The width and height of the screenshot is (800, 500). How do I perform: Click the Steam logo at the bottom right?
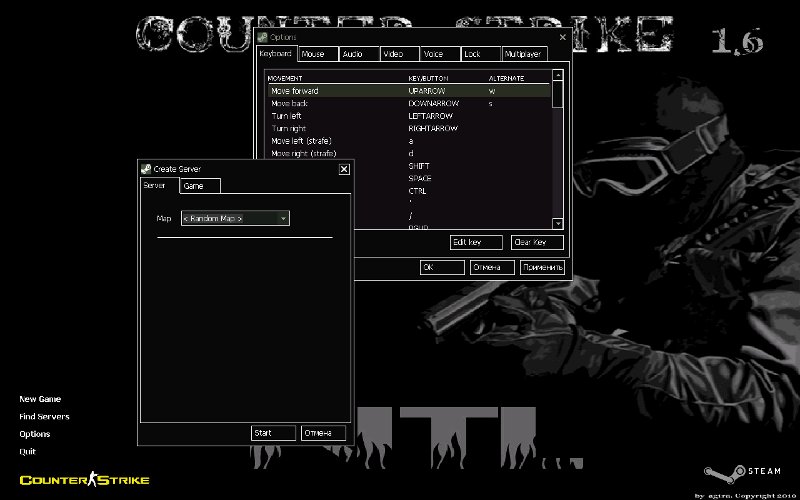pyautogui.click(x=742, y=473)
